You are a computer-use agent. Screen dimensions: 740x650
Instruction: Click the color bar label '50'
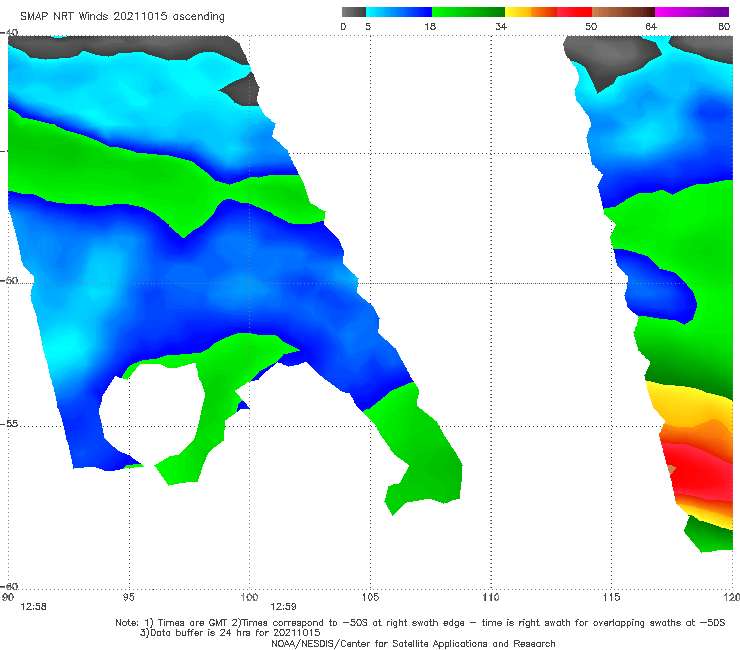[591, 26]
